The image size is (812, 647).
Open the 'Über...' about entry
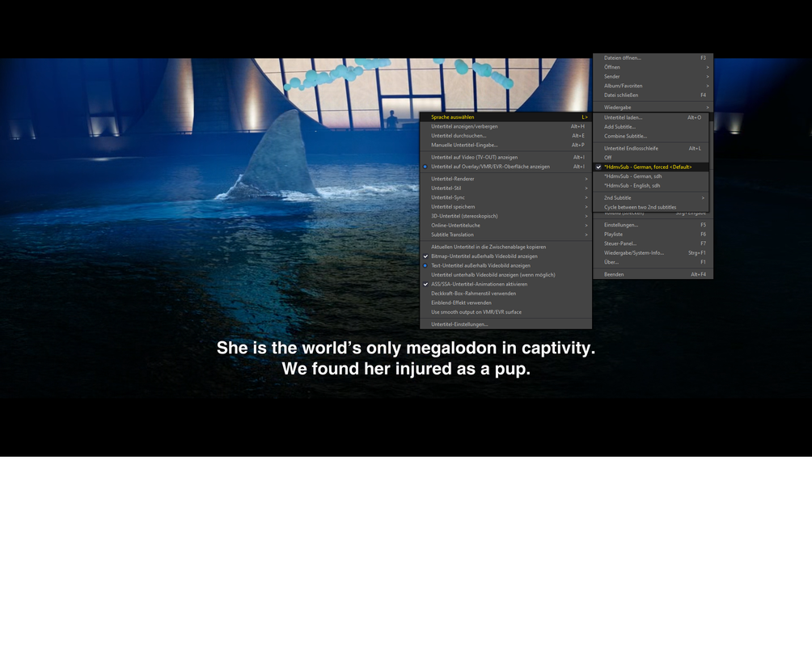coord(653,262)
